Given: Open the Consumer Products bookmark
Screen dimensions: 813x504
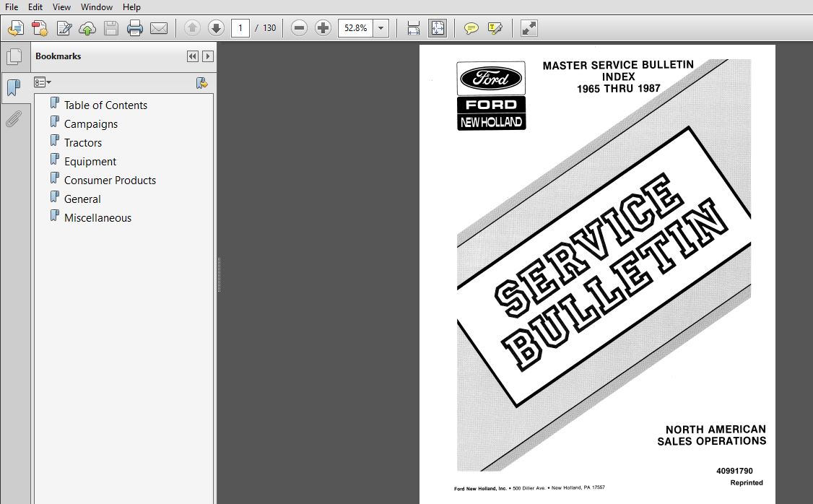Looking at the screenshot, I should (x=110, y=181).
